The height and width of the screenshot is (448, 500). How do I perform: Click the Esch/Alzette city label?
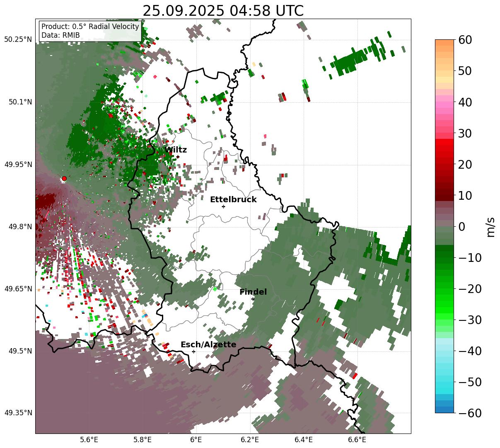click(208, 345)
